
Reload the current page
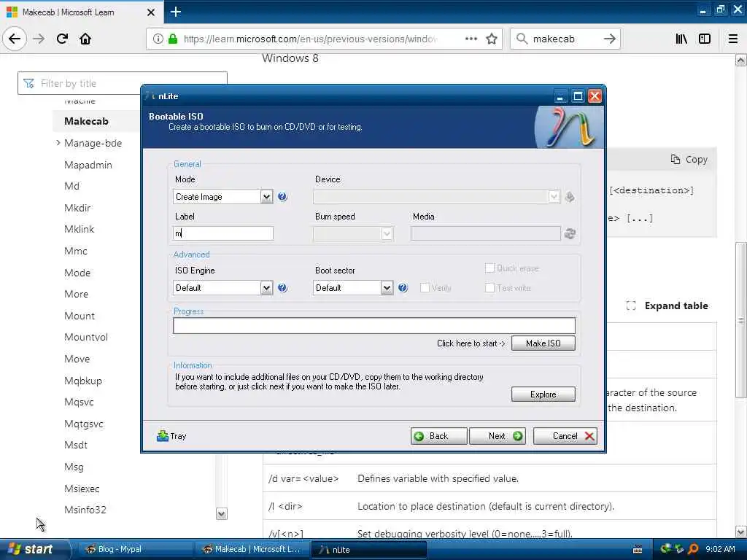[x=62, y=39]
